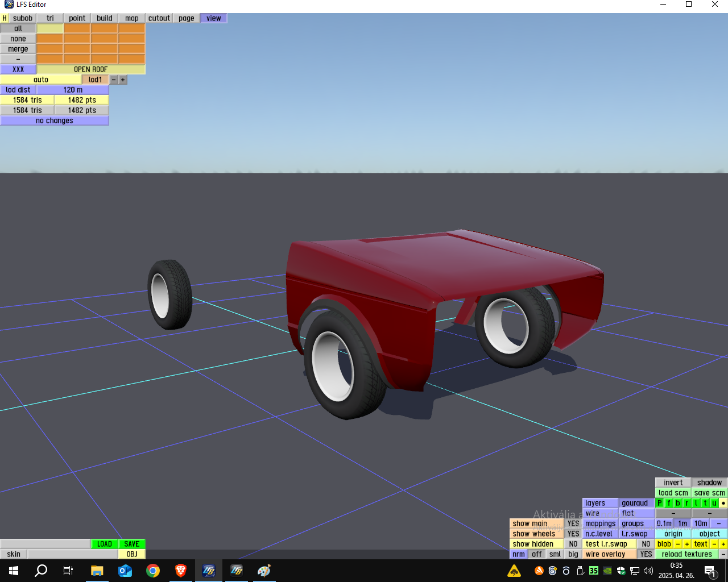Launch Google Chrome from the taskbar

[x=152, y=571]
